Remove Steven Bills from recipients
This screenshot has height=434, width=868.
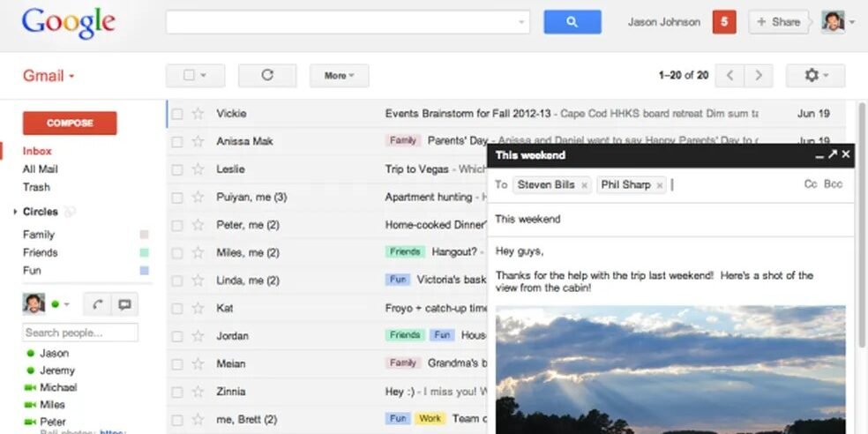[x=584, y=185]
